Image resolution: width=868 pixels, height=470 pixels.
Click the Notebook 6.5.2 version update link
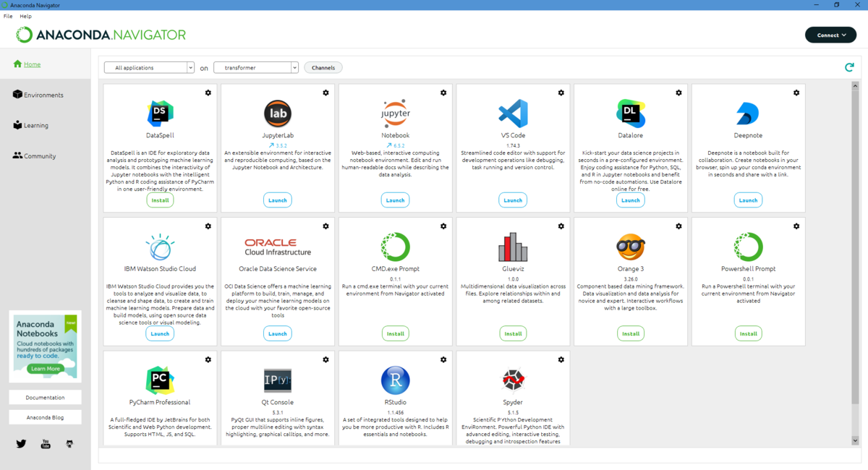[x=395, y=146]
